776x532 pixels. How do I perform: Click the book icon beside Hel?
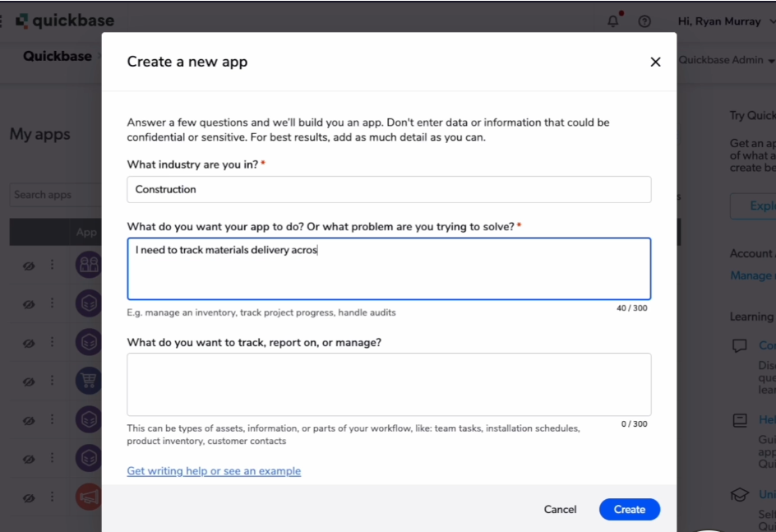click(x=740, y=420)
